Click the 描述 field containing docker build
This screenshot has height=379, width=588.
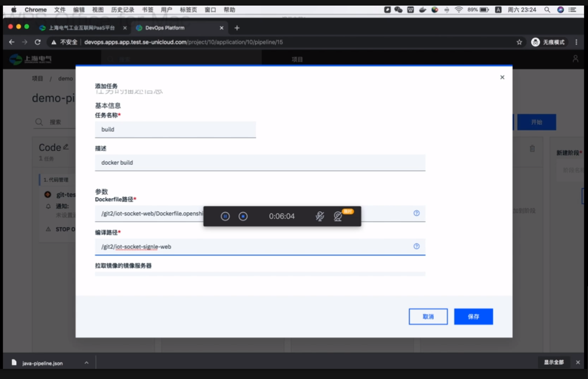(260, 163)
